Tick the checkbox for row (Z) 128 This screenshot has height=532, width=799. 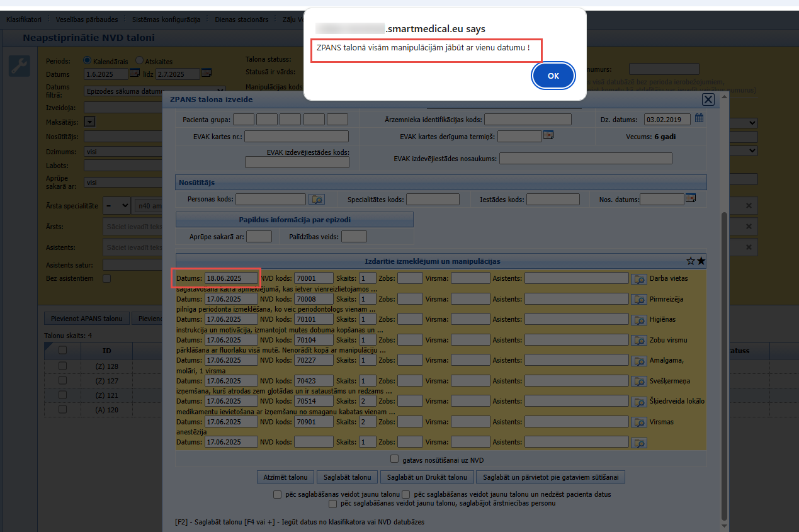tap(62, 366)
